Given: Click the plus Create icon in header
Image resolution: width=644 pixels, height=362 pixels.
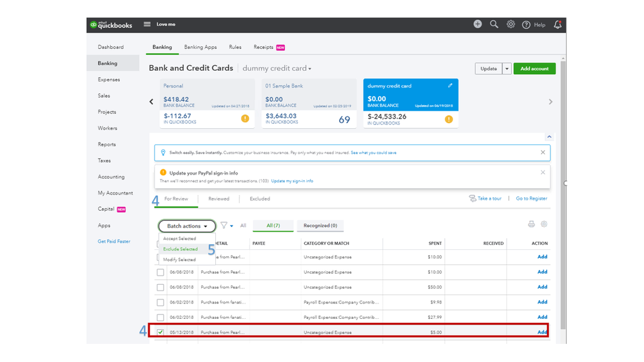Looking at the screenshot, I should coord(477,24).
